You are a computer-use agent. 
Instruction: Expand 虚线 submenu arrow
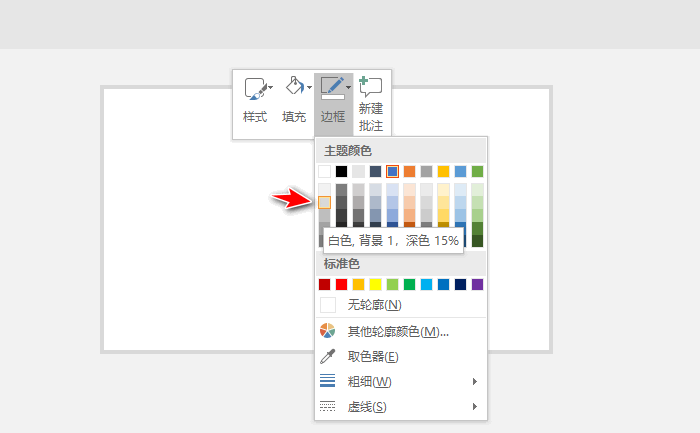coord(475,406)
